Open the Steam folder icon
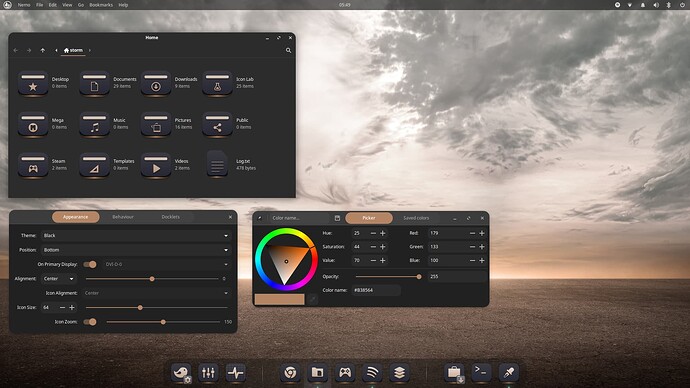 [33, 165]
